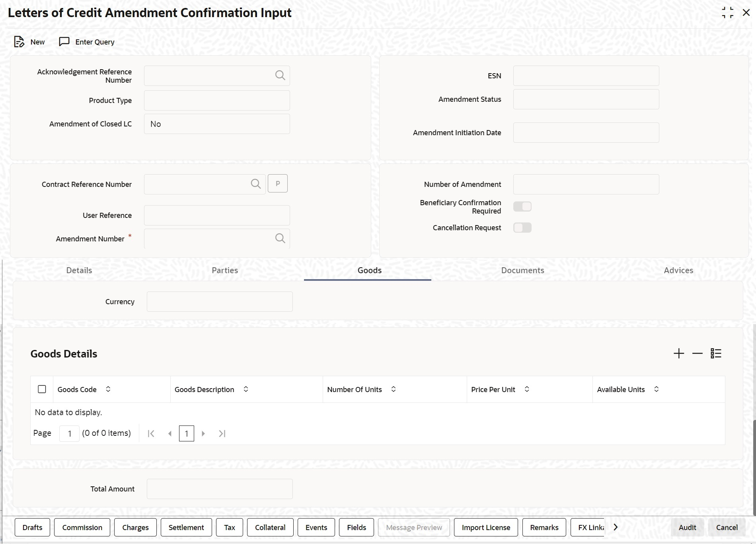Add a row to Goods Details
This screenshot has height=544, width=756.
coord(679,354)
